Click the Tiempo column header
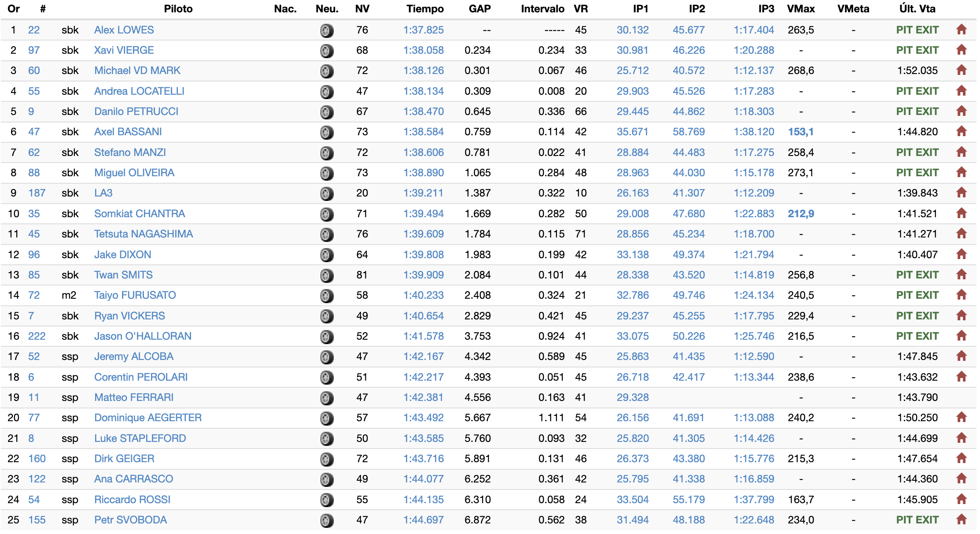980x534 pixels. tap(424, 9)
